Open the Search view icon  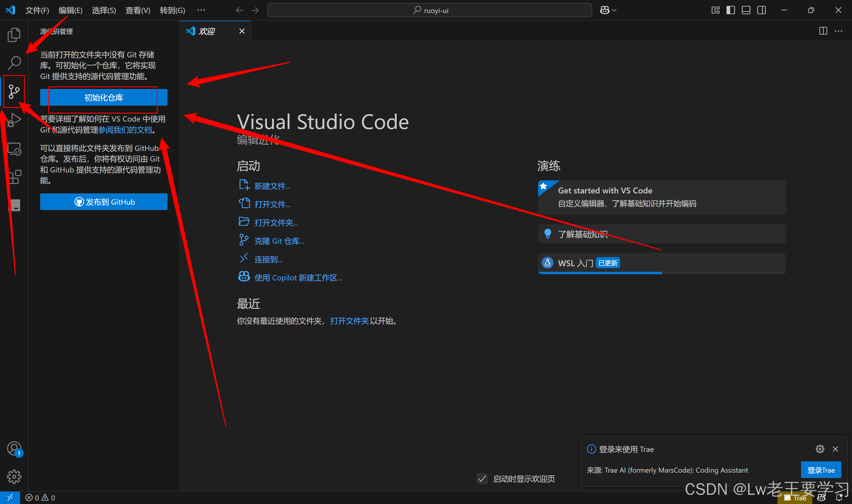tap(14, 63)
